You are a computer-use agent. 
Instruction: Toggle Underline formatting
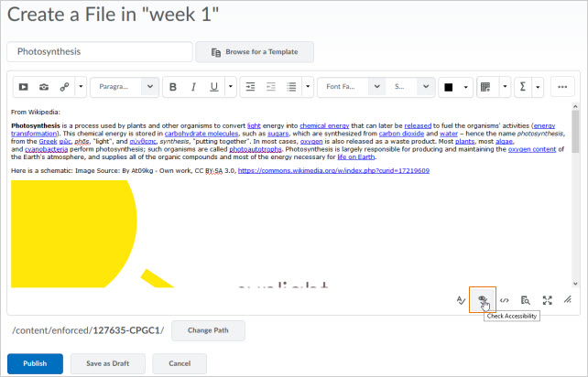(x=213, y=87)
